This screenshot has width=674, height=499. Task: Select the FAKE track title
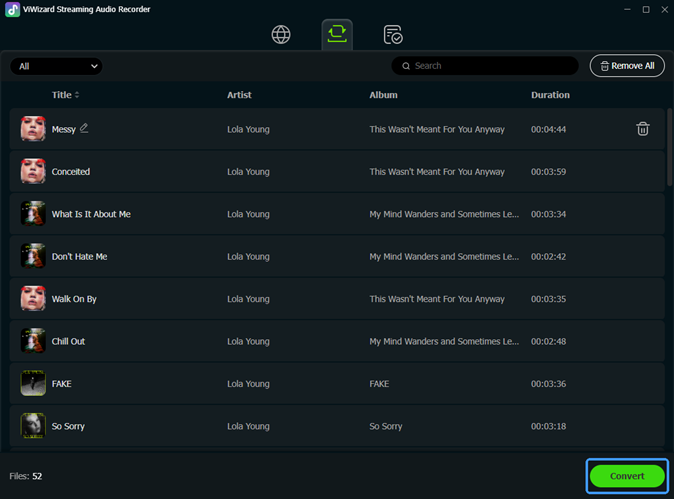point(61,384)
